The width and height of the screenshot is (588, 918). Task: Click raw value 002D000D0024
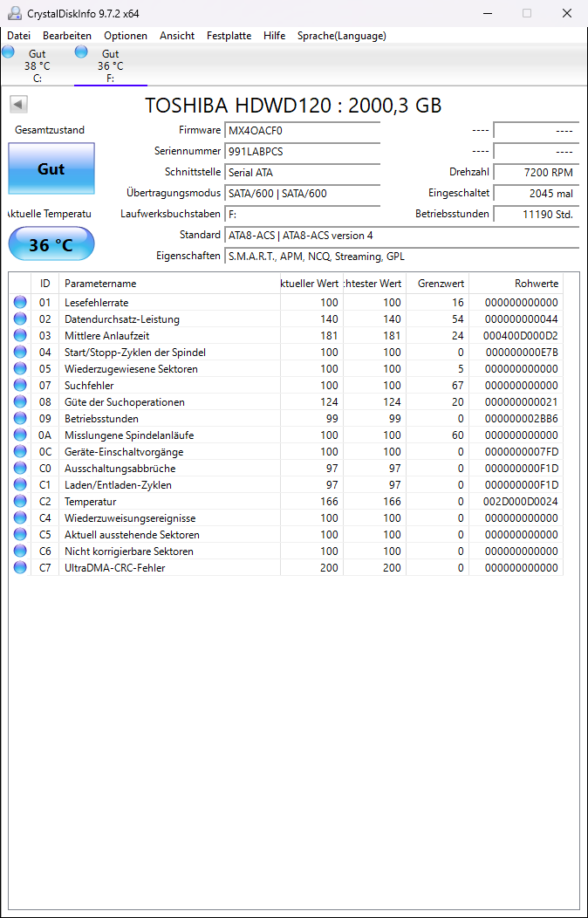520,501
